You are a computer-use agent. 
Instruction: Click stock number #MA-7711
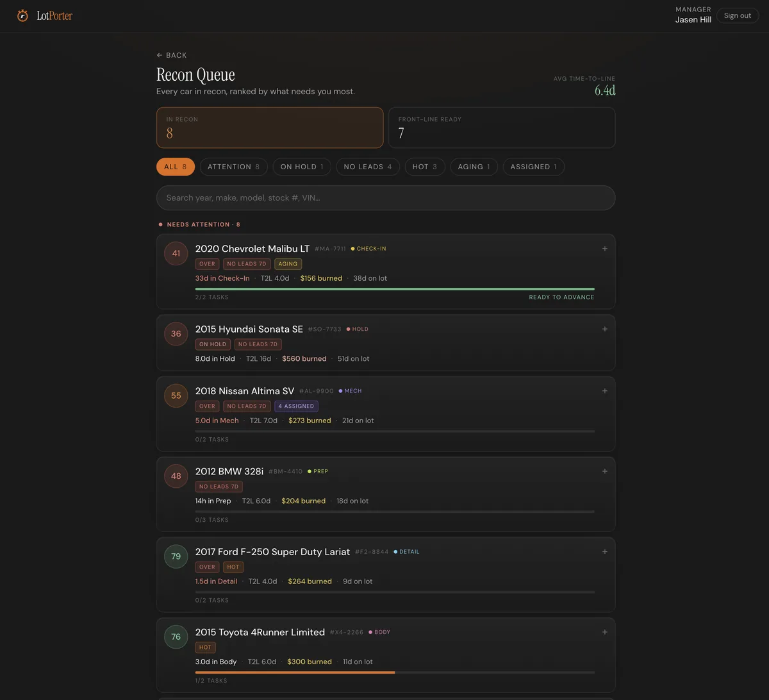tap(330, 249)
